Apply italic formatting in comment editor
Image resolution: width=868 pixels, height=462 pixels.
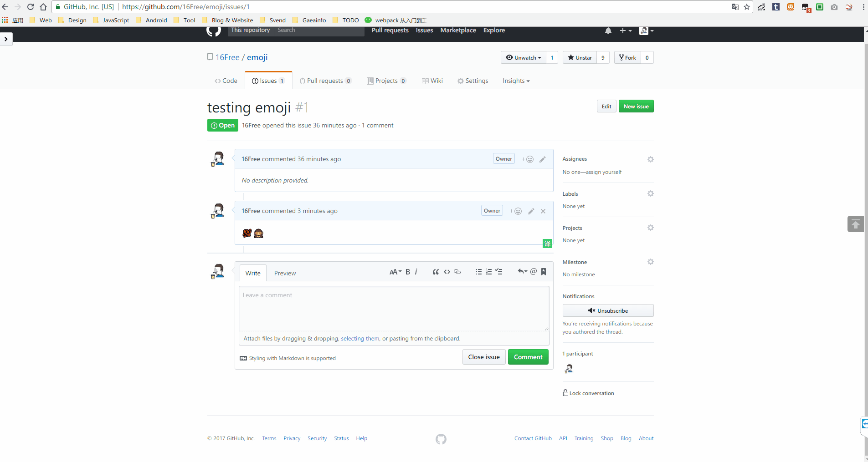coord(416,272)
